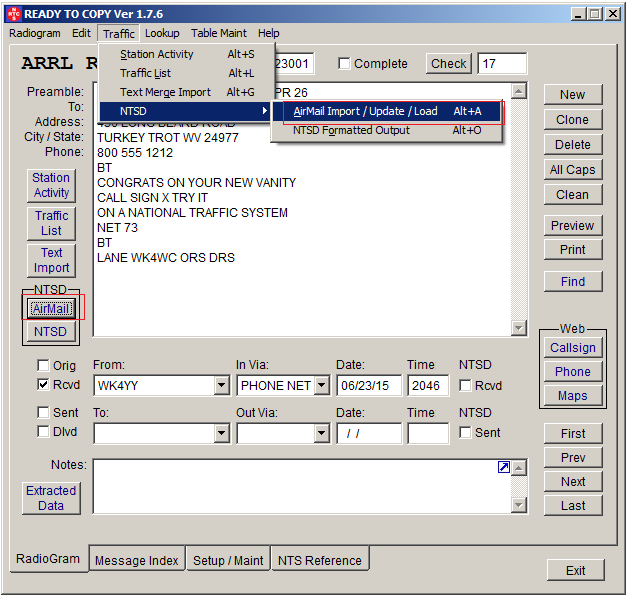Select the RadioGram tab
The image size is (627, 597).
[x=48, y=558]
